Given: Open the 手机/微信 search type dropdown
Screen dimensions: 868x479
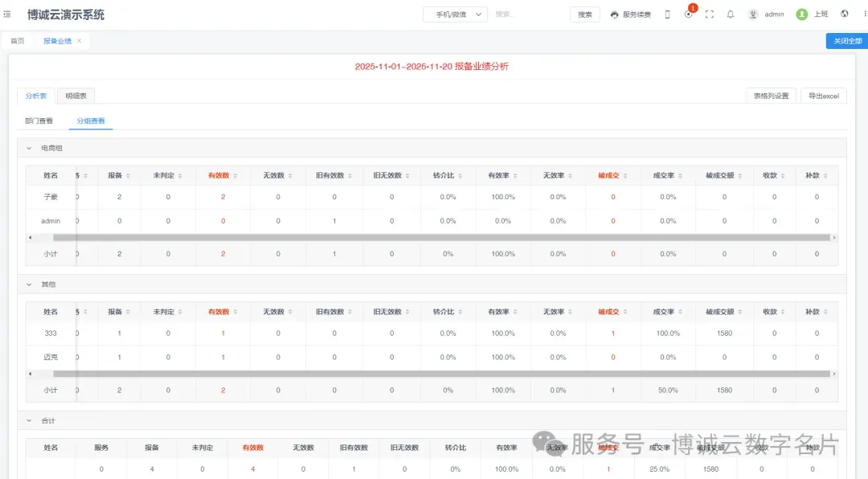Looking at the screenshot, I should pos(455,14).
